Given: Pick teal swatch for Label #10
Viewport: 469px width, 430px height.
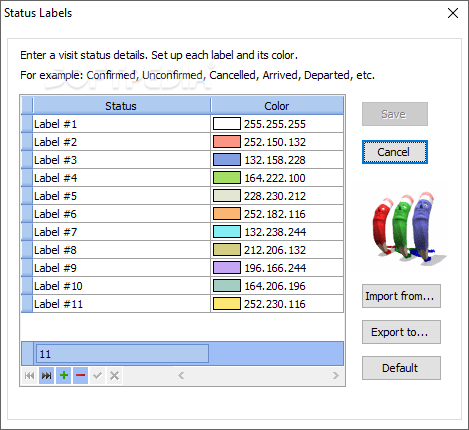Looking at the screenshot, I should coord(227,286).
